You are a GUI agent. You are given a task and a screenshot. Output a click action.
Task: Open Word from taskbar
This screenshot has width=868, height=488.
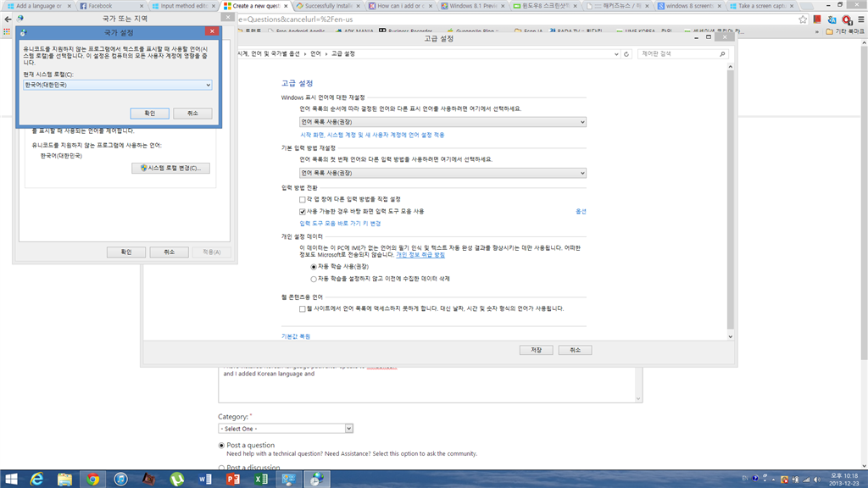(205, 480)
